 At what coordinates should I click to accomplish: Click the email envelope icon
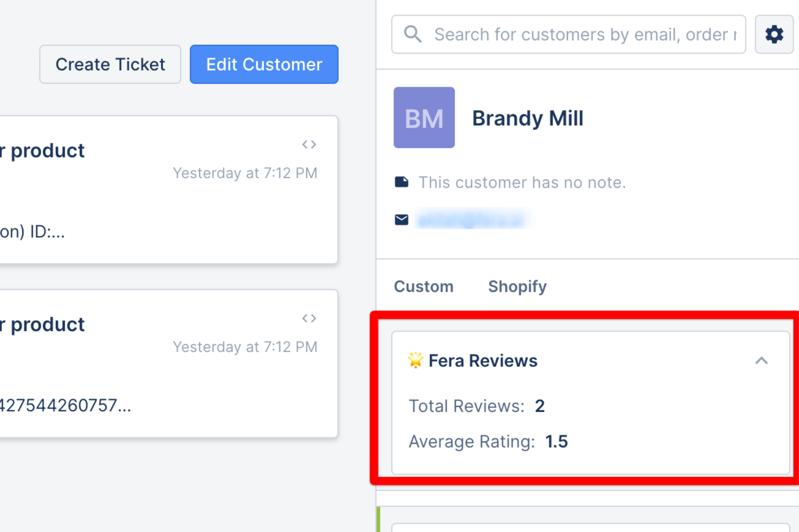[x=401, y=220]
